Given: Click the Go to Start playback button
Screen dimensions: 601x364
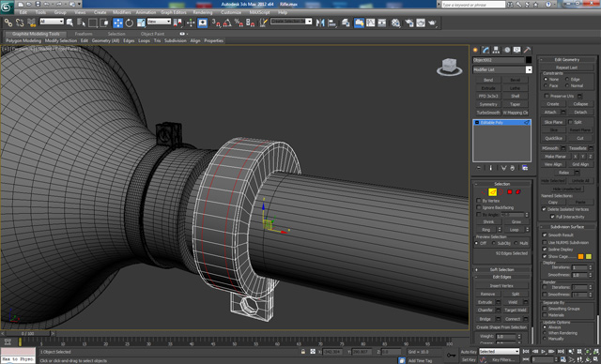Looking at the screenshot, I should click(526, 352).
